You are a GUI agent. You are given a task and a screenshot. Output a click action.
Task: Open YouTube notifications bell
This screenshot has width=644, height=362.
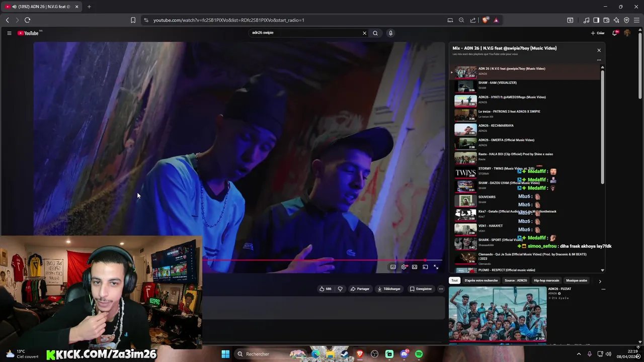pos(615,33)
